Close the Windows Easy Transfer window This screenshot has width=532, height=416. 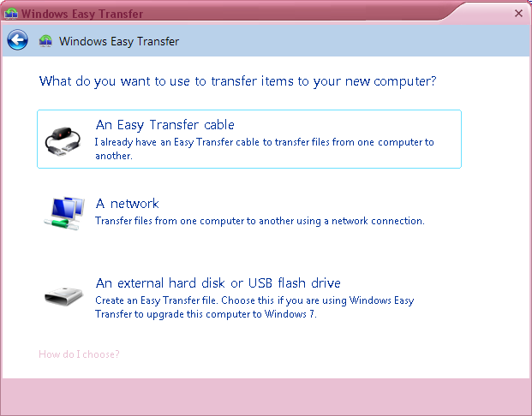point(518,13)
